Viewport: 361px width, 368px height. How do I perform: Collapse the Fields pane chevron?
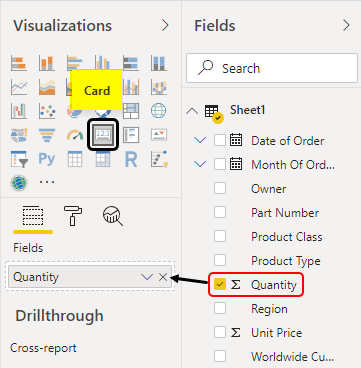(347, 25)
